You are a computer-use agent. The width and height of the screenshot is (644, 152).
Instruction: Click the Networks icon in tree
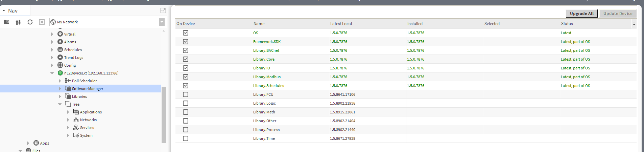pos(76,120)
